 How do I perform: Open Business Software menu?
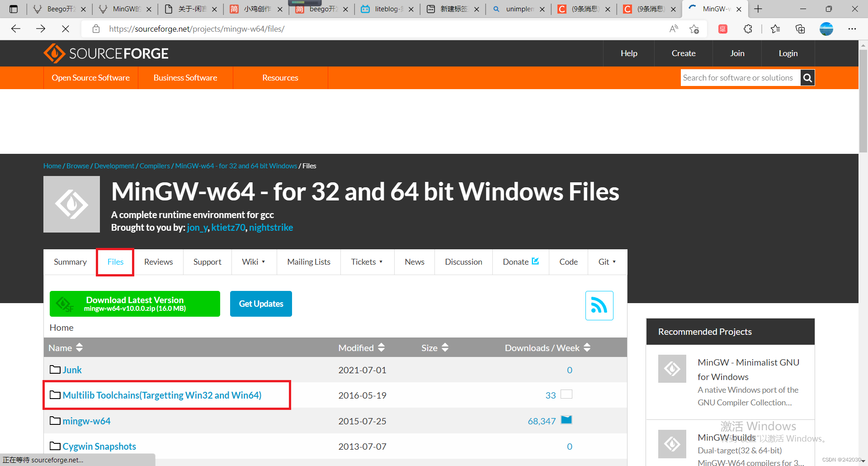(x=185, y=78)
